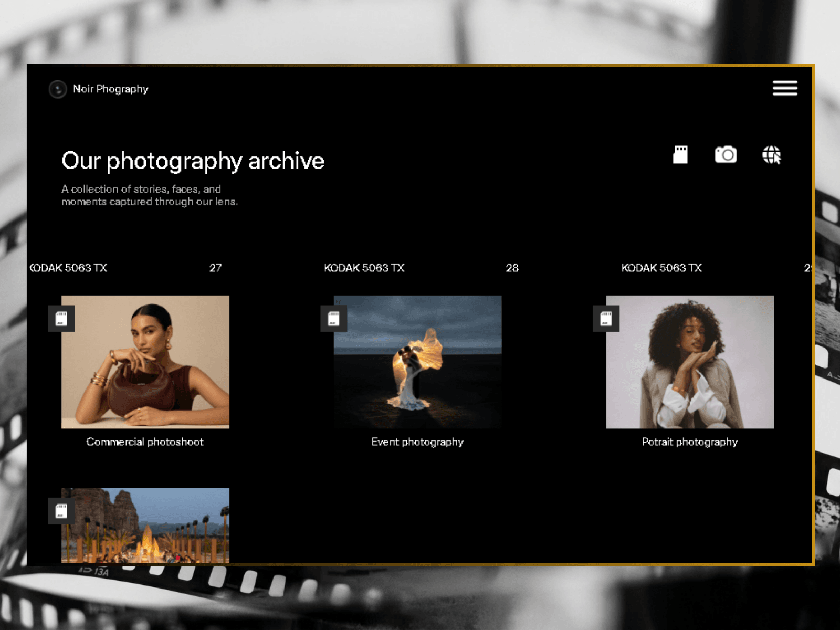Click the Event photography caption
Screen dimensions: 840x630
417,442
